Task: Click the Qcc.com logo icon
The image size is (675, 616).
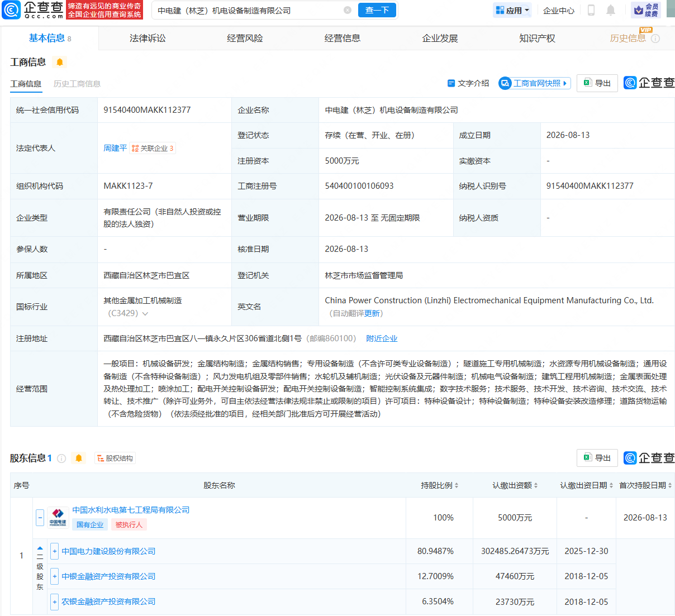Action: [x=11, y=9]
